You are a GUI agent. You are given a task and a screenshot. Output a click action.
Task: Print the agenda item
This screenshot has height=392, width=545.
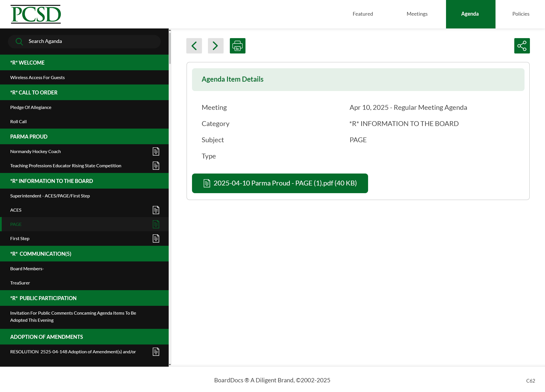point(237,46)
